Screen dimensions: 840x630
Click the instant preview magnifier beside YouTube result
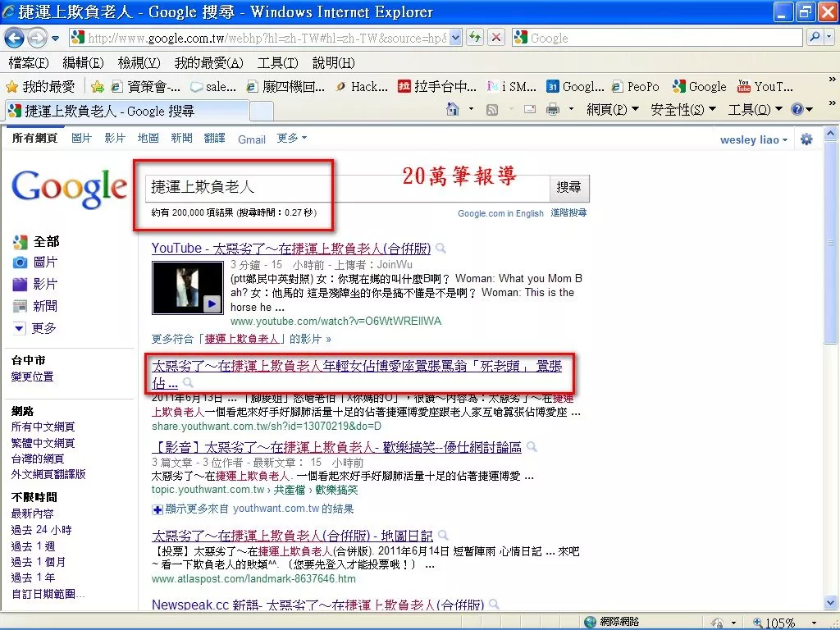point(441,248)
